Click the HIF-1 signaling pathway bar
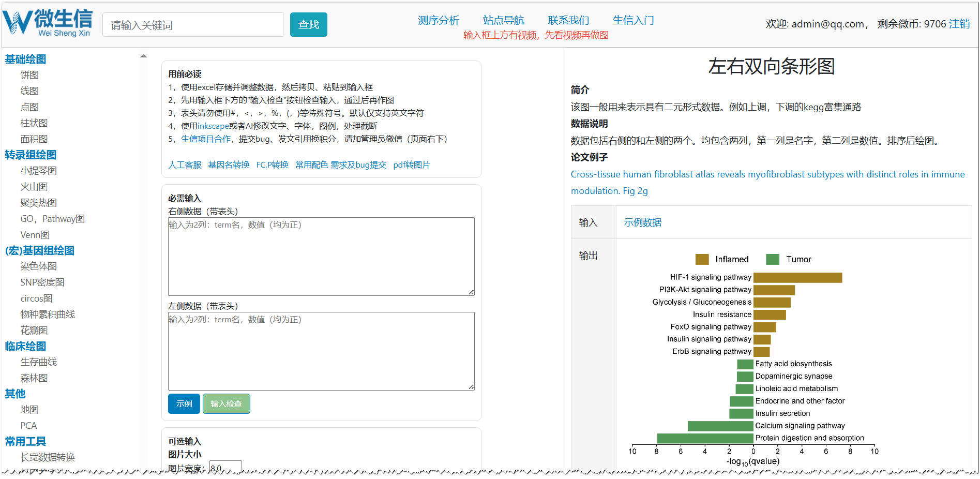This screenshot has width=980, height=479. (798, 278)
